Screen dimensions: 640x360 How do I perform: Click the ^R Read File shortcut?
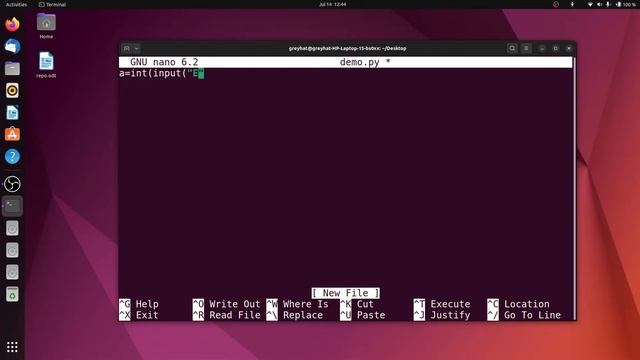(x=227, y=315)
